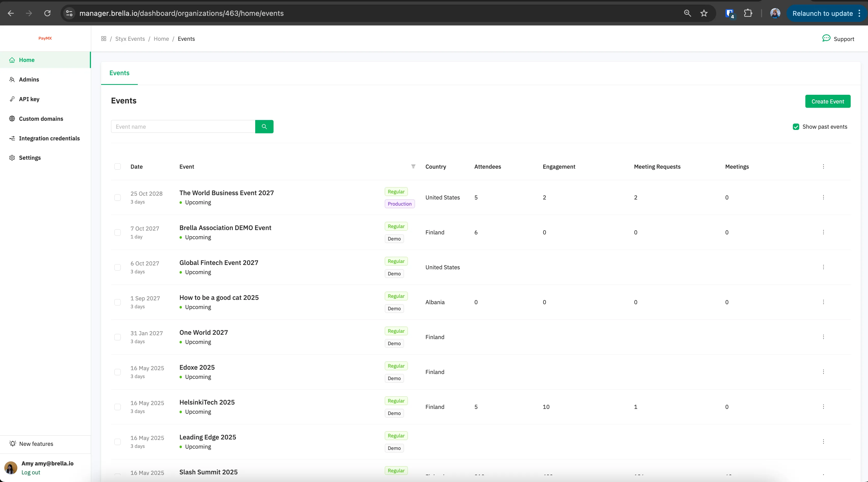Tick the select-all checkbox in table header
Screen dimensions: 868x482
[x=118, y=167]
